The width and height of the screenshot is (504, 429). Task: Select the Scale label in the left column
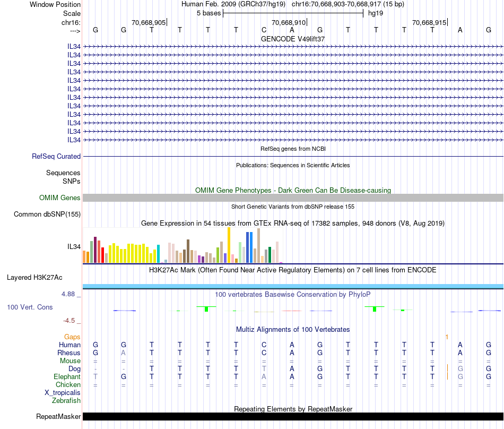coord(72,13)
